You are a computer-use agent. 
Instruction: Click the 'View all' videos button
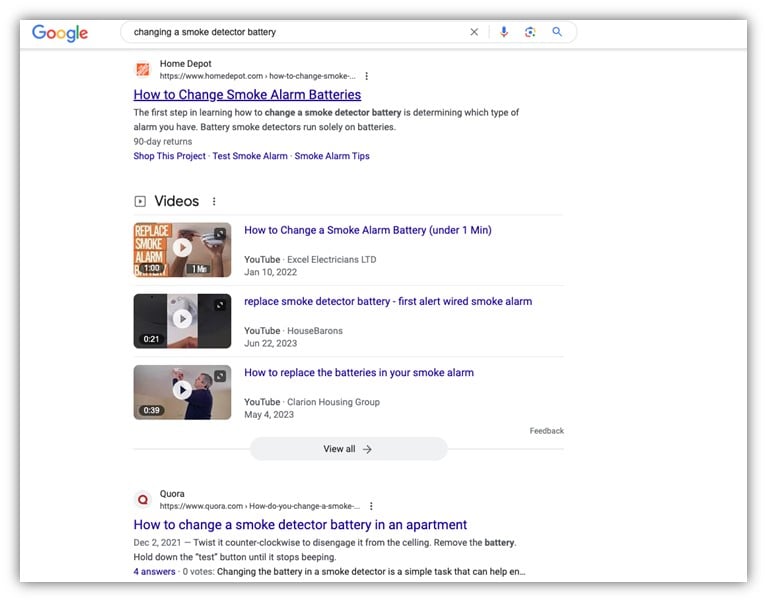point(348,449)
